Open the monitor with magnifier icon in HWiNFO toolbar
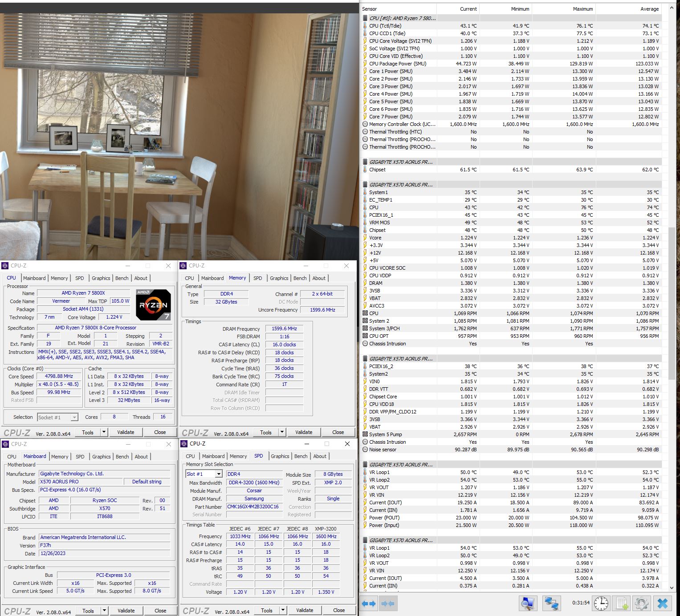 [528, 604]
